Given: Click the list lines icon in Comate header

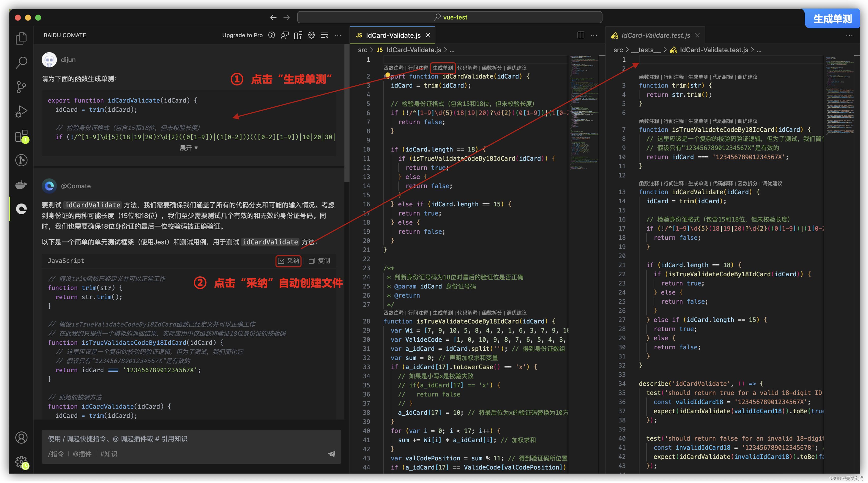Looking at the screenshot, I should click(x=324, y=35).
